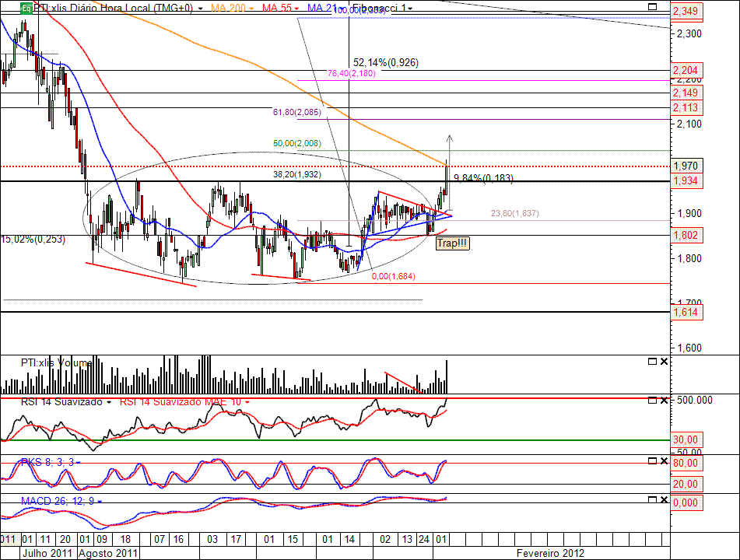Click the 1,934 price level tag
Viewport: 740px width, 560px height.
click(686, 180)
